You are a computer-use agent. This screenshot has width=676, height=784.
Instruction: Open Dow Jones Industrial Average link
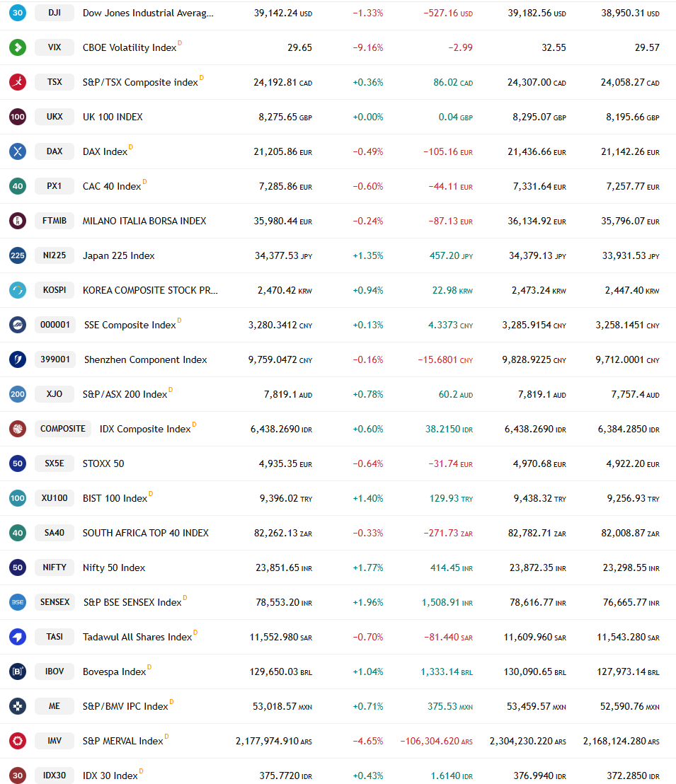[148, 13]
